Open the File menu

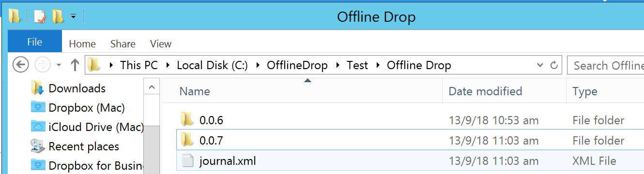click(35, 42)
